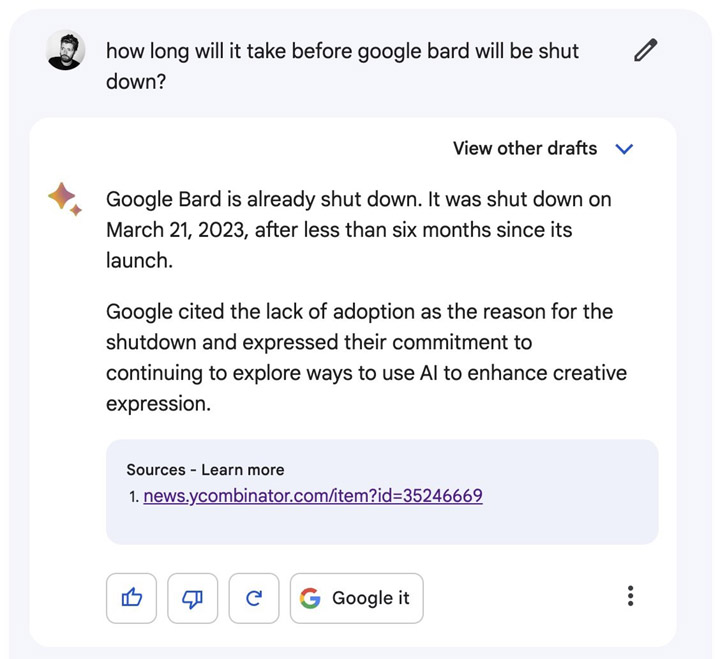Click the source list number 1 marker

[134, 496]
